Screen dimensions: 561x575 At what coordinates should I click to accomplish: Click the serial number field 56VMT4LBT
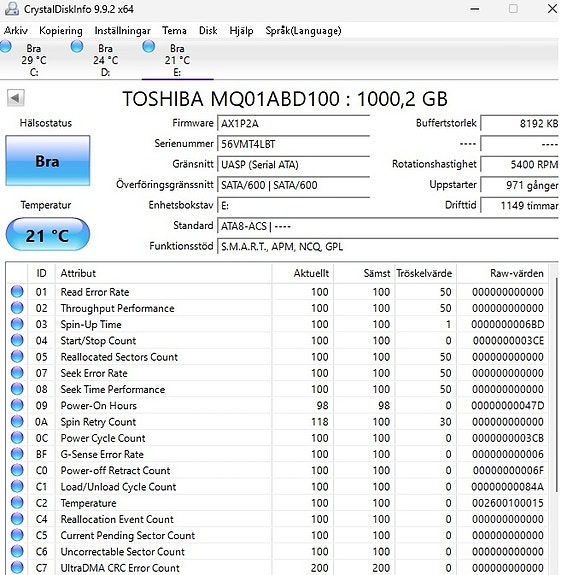coord(293,144)
